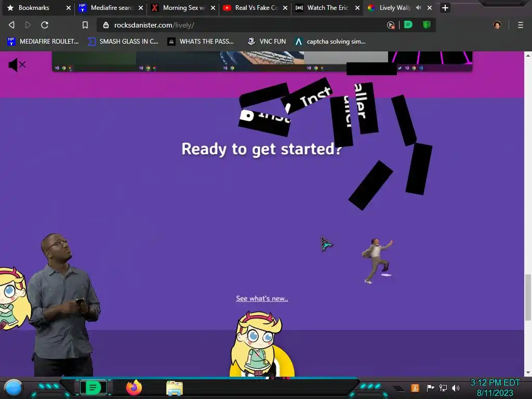Close the Watch The Eric tab
This screenshot has height=399, width=532.
tap(357, 8)
